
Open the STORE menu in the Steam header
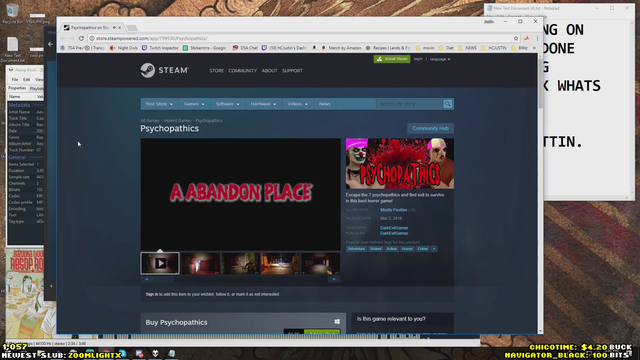pyautogui.click(x=216, y=71)
